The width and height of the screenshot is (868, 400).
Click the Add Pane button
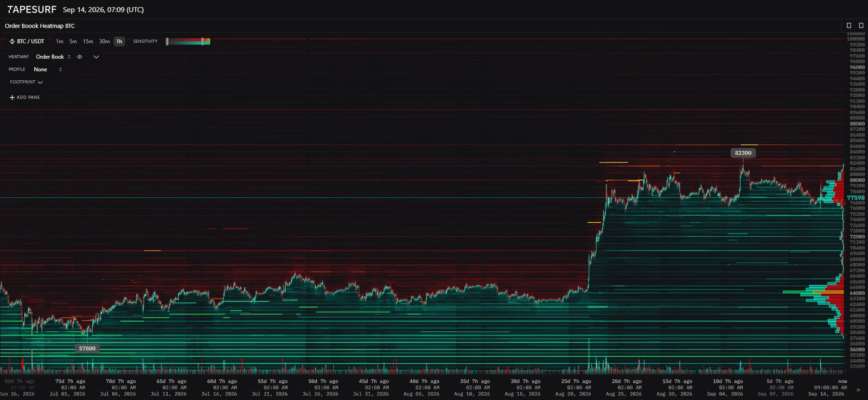[24, 98]
